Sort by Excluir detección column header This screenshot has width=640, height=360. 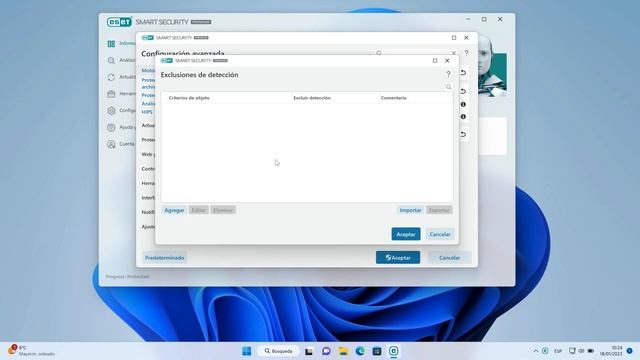pyautogui.click(x=312, y=98)
